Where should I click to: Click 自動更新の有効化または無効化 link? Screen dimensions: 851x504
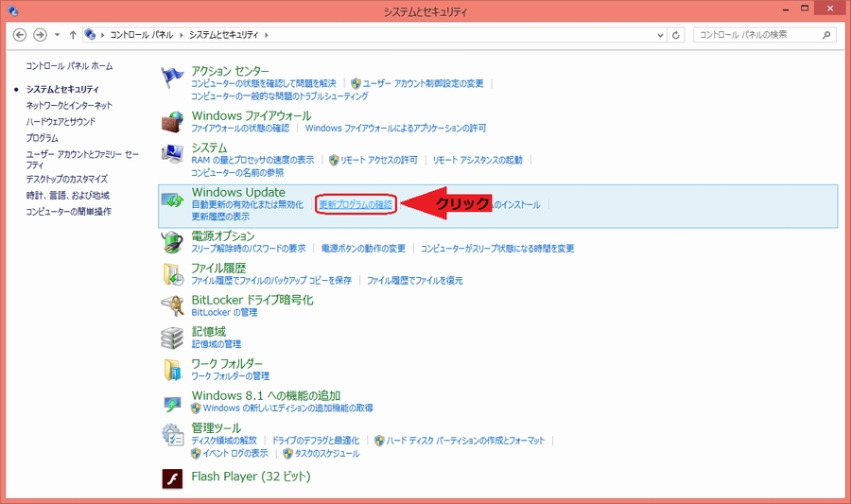click(x=248, y=204)
